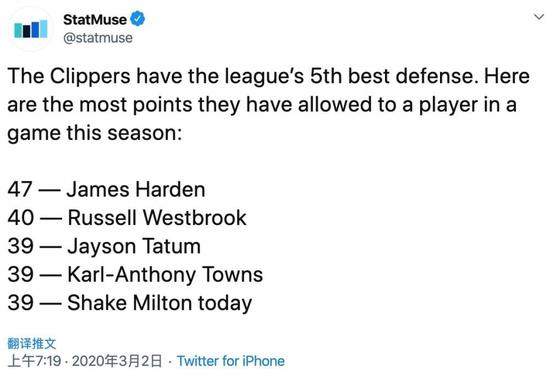Image resolution: width=550 pixels, height=381 pixels.
Task: Open the StatMuse display name profile link
Action: 95,19
